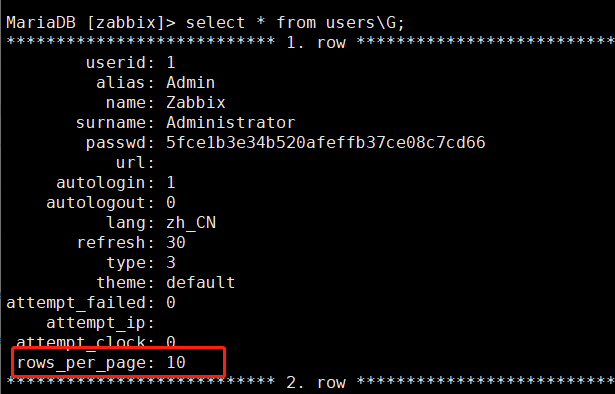Click the 1. row separator heading

click(316, 43)
